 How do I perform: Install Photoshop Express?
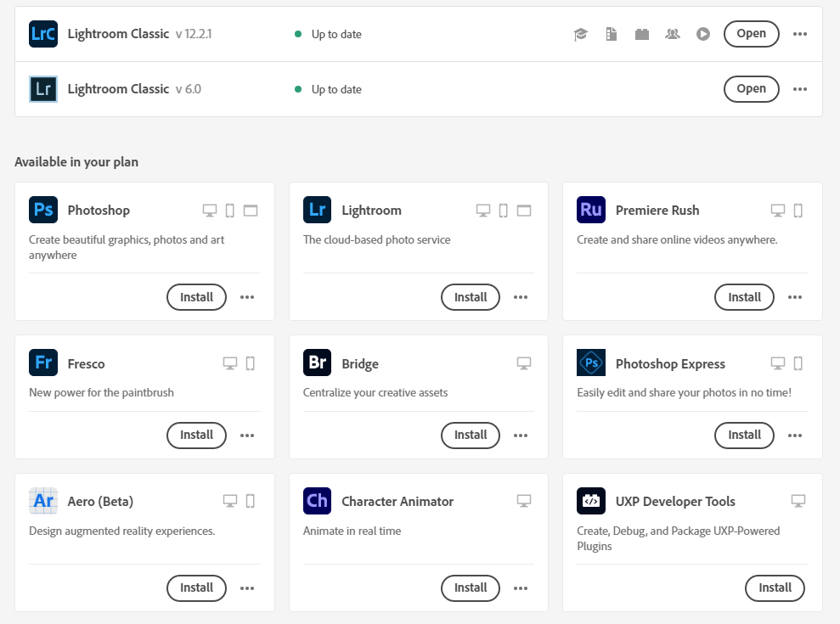click(744, 435)
